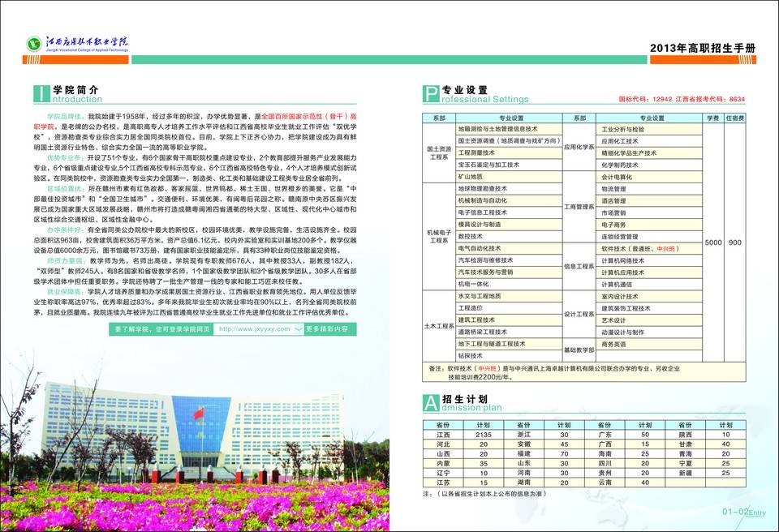
Task: Click the '专业设置' section heading
Action: coord(465,90)
